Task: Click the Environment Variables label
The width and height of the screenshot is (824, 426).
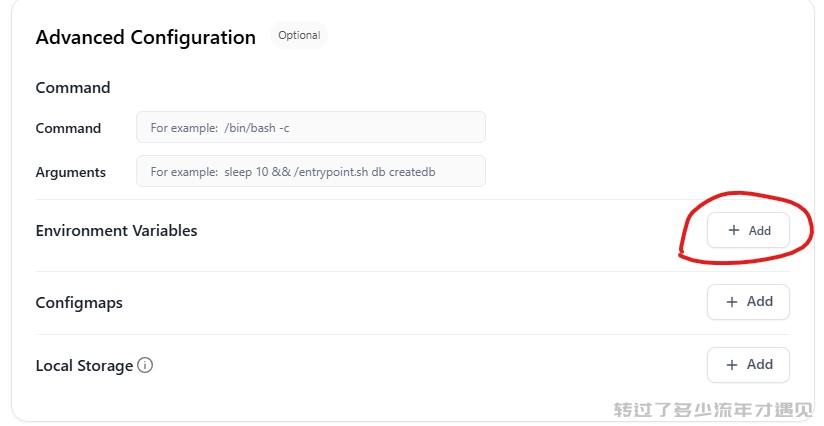Action: (116, 231)
